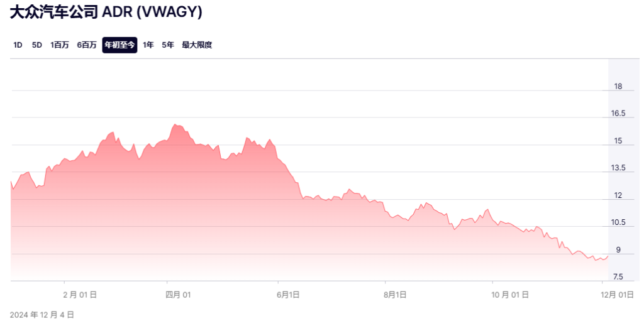Click the 四月 01 x-axis label
The width and height of the screenshot is (644, 321).
(x=178, y=294)
